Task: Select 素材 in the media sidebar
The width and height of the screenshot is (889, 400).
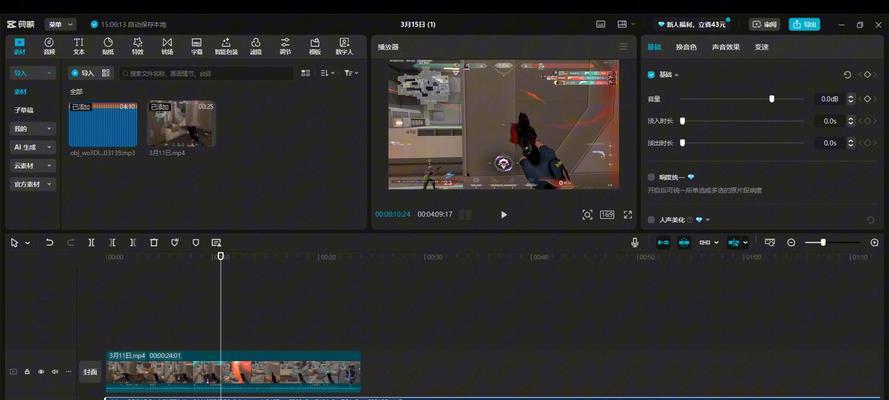Action: pyautogui.click(x=20, y=91)
